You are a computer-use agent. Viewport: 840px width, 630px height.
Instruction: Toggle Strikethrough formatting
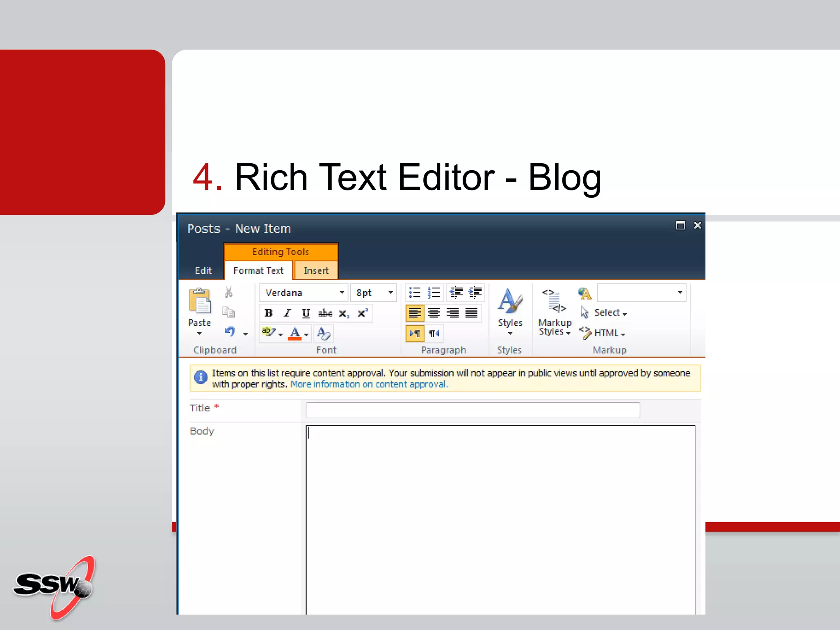pyautogui.click(x=325, y=313)
